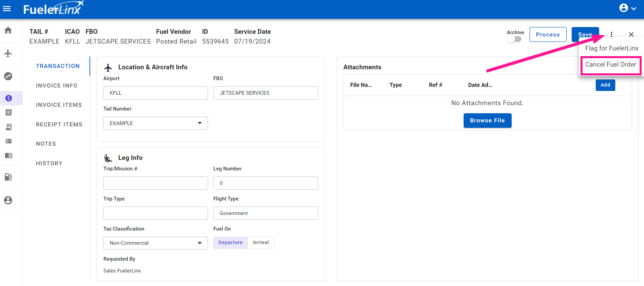
Task: Click the ID value 5539645
Action: (x=215, y=42)
